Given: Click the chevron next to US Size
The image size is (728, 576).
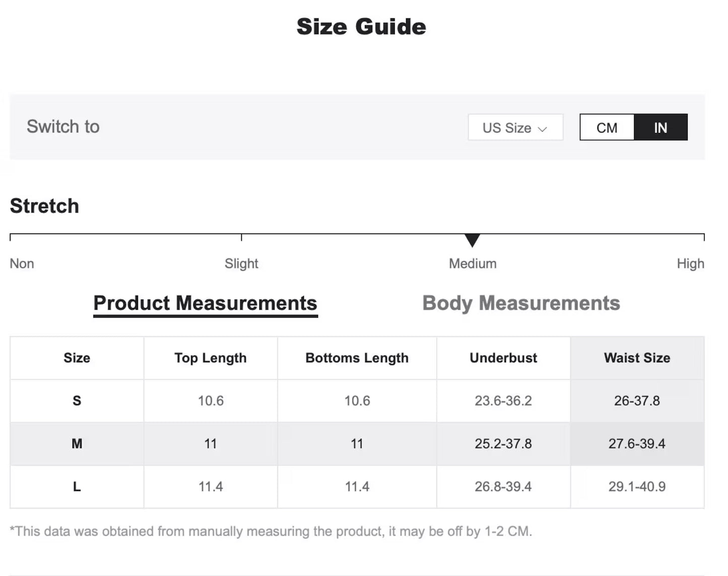Looking at the screenshot, I should click(x=543, y=129).
